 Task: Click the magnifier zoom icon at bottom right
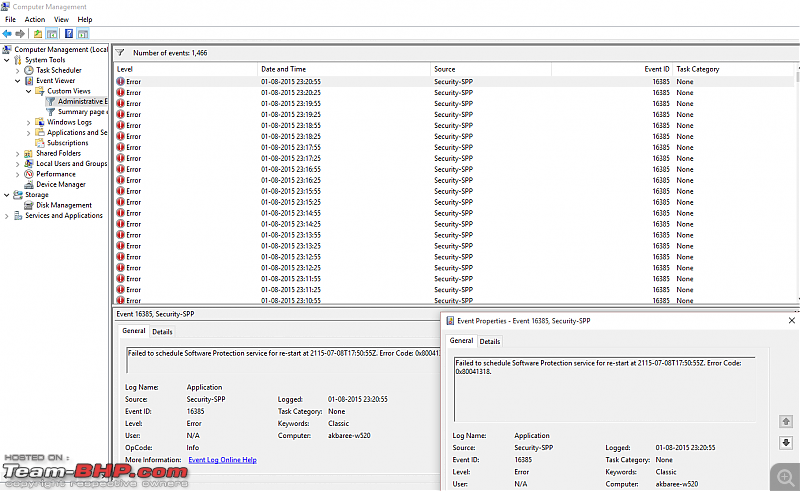click(x=785, y=477)
